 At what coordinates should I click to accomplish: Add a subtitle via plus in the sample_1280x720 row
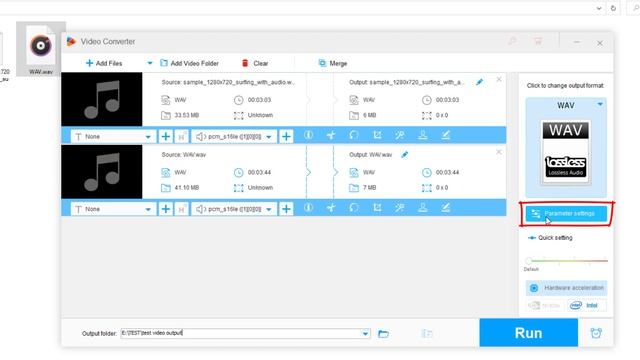[x=165, y=136]
